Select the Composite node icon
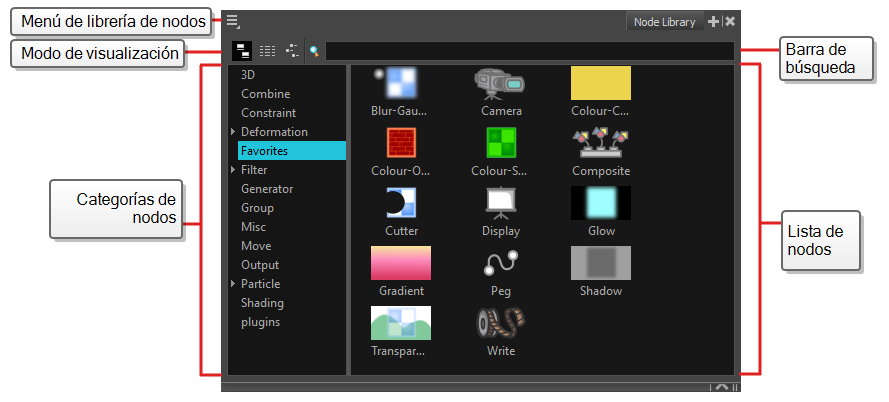Viewport: 889px width, 402px height. click(600, 143)
